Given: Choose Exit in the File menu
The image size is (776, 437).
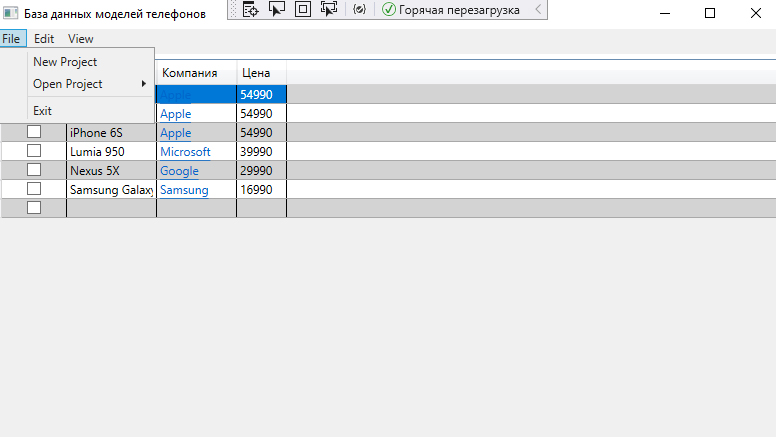Looking at the screenshot, I should pyautogui.click(x=43, y=111).
